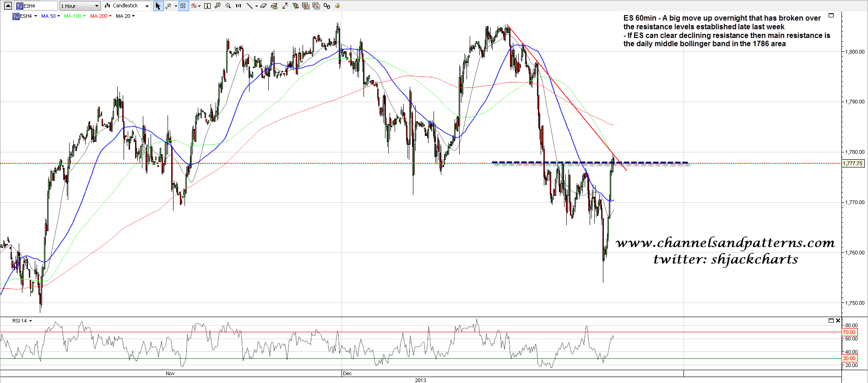
Task: Maximize the RSI indicator panel
Action: [x=831, y=321]
